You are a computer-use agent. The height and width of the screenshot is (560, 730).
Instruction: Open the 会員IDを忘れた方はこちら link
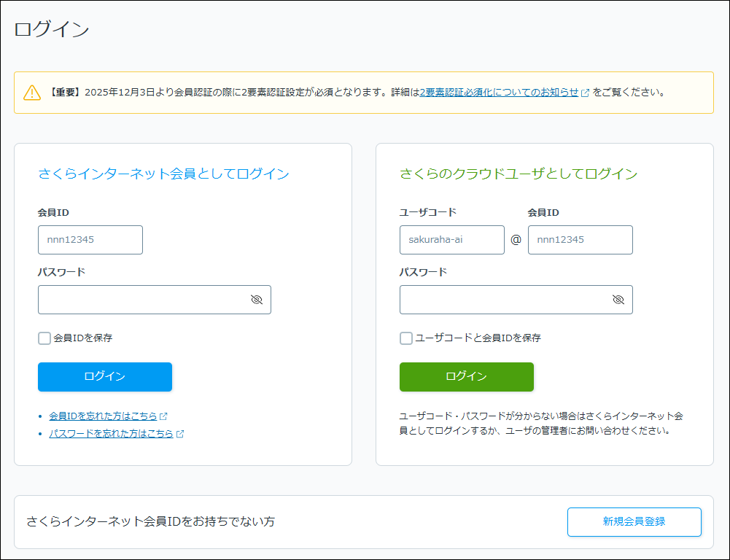pos(103,416)
